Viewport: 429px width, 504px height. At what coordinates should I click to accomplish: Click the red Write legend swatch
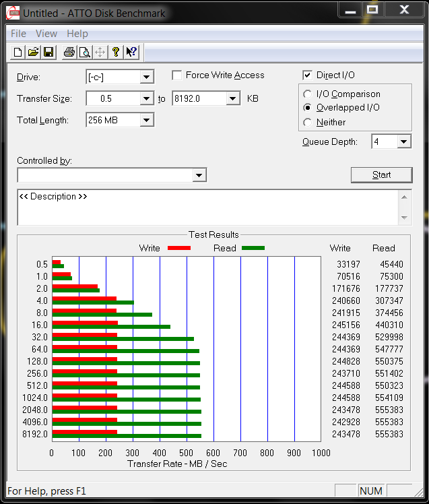point(178,248)
